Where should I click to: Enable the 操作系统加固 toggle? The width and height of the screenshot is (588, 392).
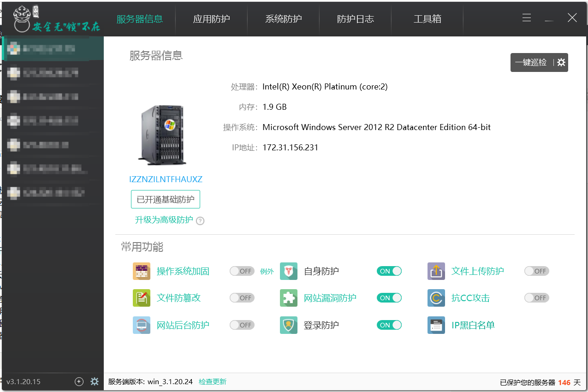(x=242, y=271)
